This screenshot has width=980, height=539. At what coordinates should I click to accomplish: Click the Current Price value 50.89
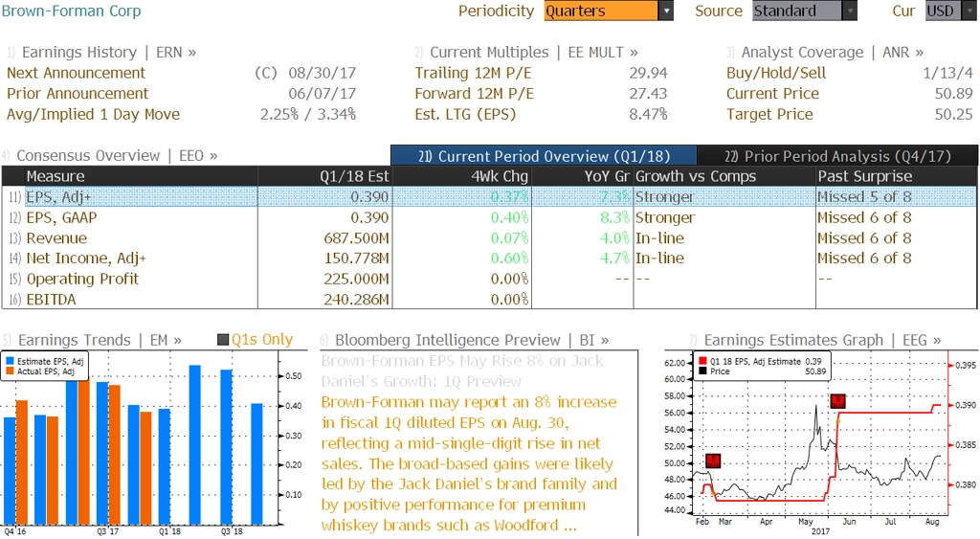954,94
